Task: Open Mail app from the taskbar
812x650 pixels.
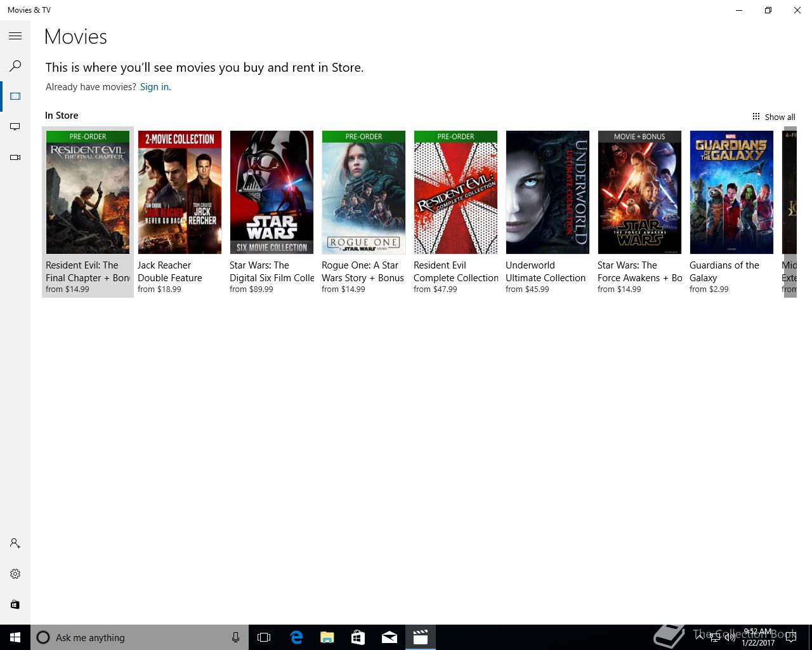Action: (x=389, y=637)
